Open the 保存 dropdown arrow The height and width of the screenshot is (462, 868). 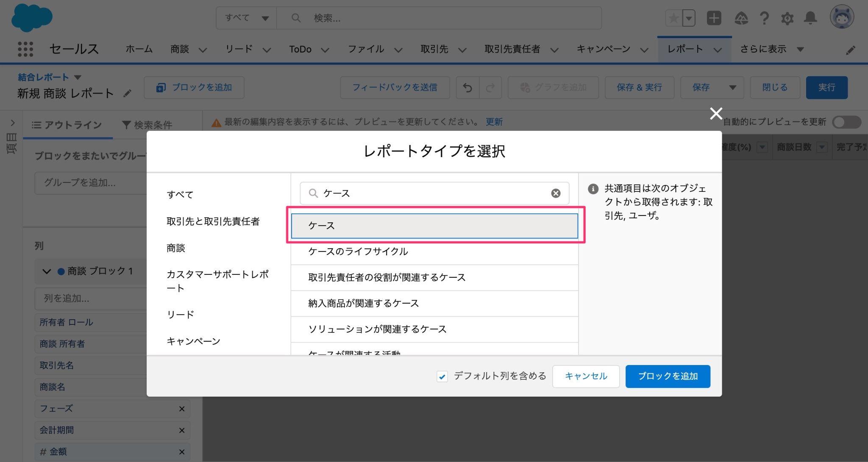pos(732,88)
